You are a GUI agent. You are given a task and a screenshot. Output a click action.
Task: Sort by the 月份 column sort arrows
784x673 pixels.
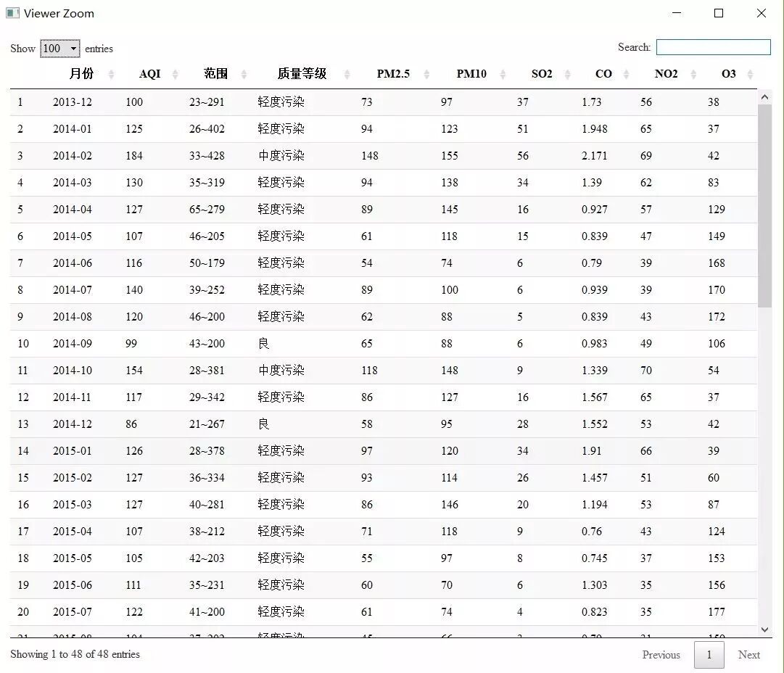coord(111,75)
